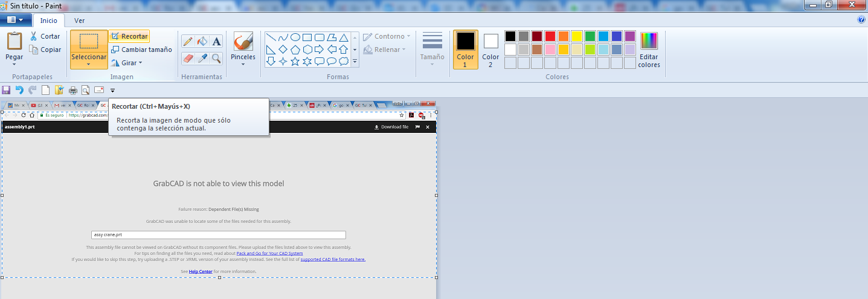The width and height of the screenshot is (868, 299).
Task: Select the Eraser tool
Action: tap(188, 58)
